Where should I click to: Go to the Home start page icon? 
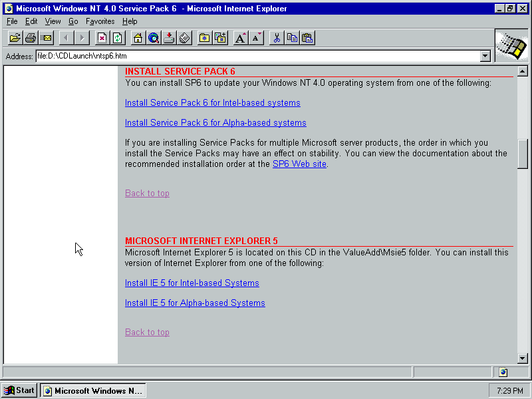[138, 38]
